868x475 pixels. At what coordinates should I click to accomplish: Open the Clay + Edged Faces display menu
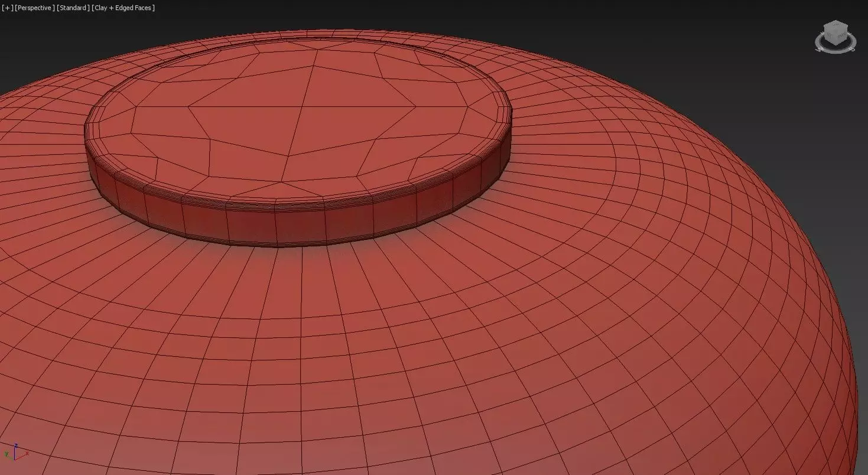coord(123,8)
